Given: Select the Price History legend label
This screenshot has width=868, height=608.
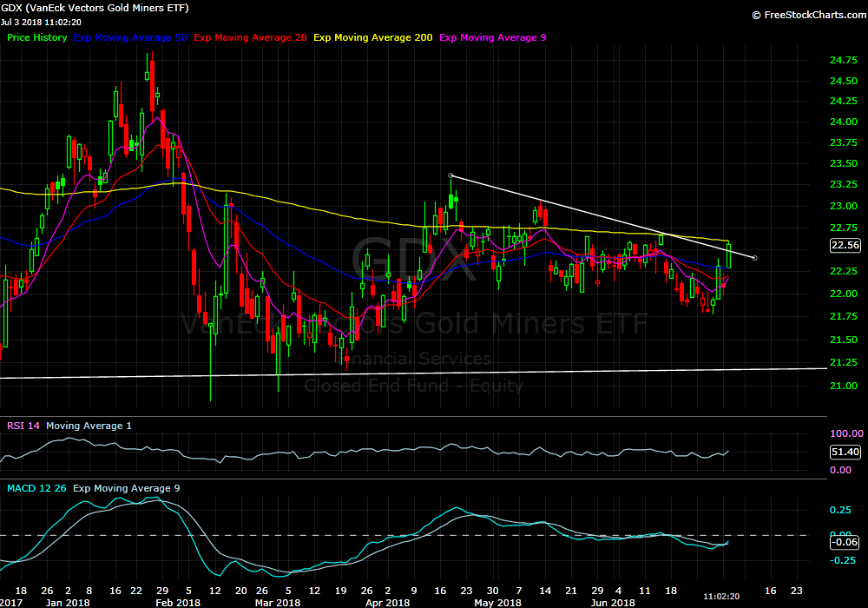Looking at the screenshot, I should point(36,38).
